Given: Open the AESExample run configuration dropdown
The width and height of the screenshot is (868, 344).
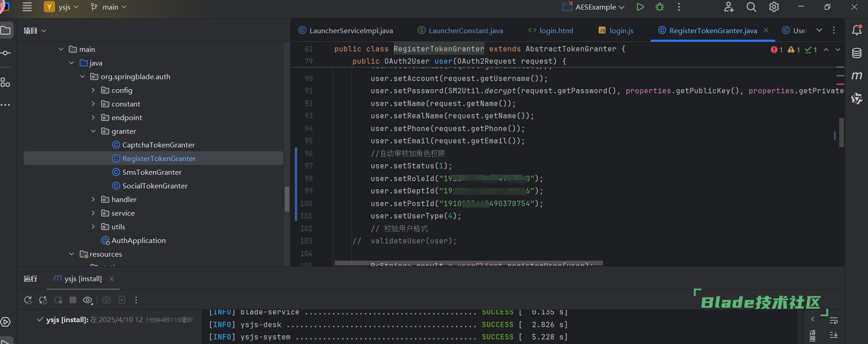Looking at the screenshot, I should (593, 7).
